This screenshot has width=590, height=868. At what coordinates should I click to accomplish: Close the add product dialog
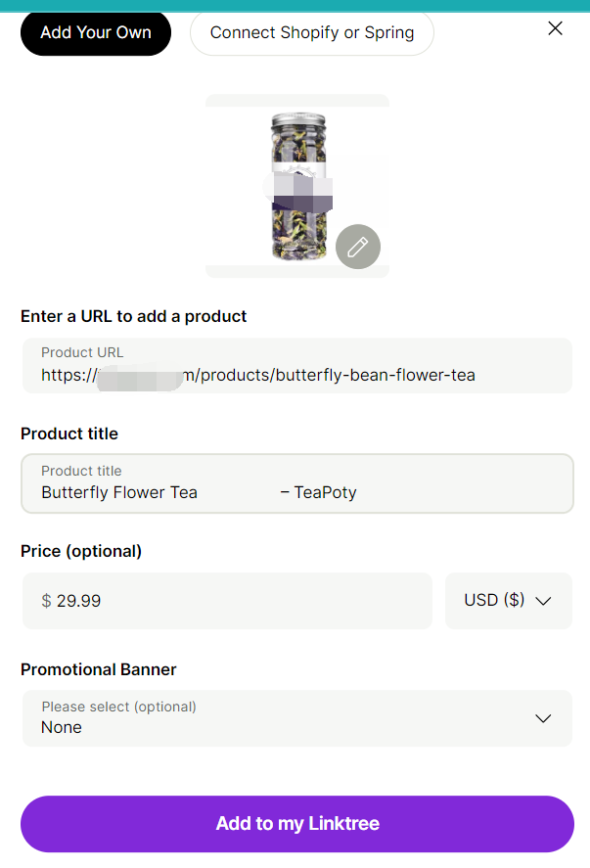point(555,28)
